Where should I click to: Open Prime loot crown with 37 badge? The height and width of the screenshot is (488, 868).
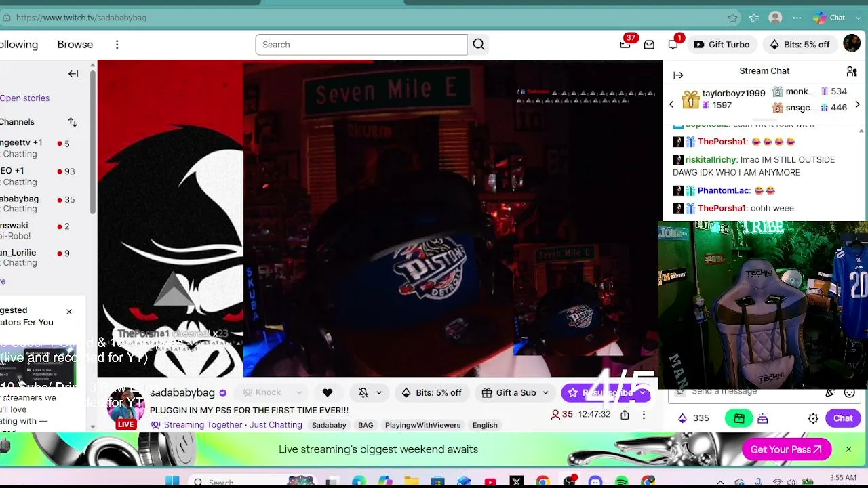(625, 45)
